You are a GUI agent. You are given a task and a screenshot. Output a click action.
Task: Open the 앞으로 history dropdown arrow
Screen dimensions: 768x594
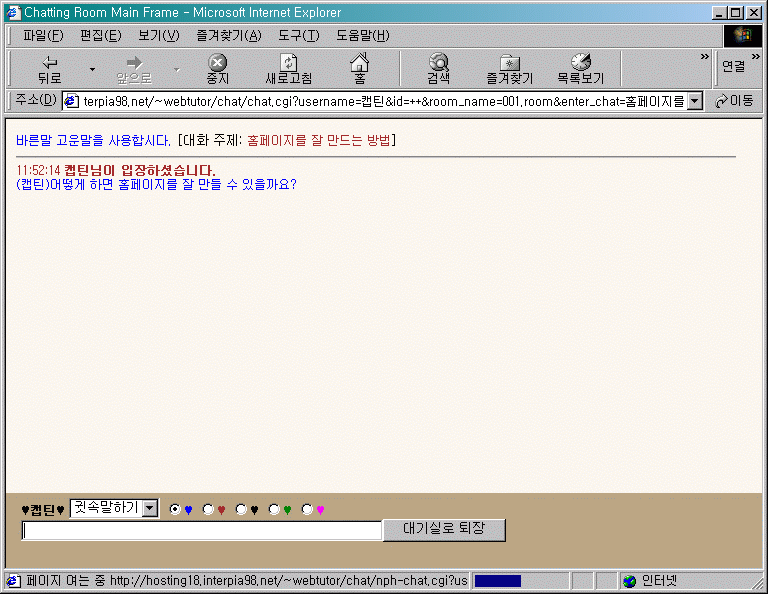click(x=177, y=70)
